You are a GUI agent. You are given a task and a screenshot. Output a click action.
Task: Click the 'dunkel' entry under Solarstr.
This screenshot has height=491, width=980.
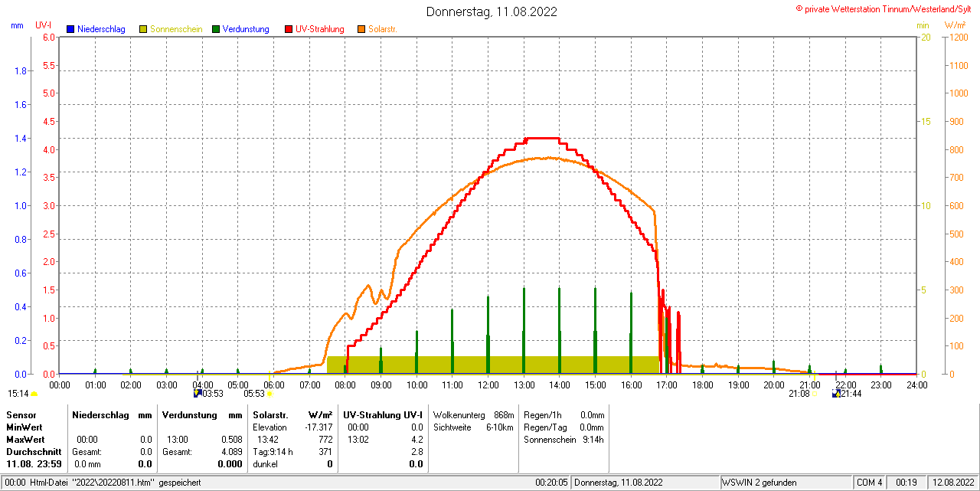click(x=265, y=463)
